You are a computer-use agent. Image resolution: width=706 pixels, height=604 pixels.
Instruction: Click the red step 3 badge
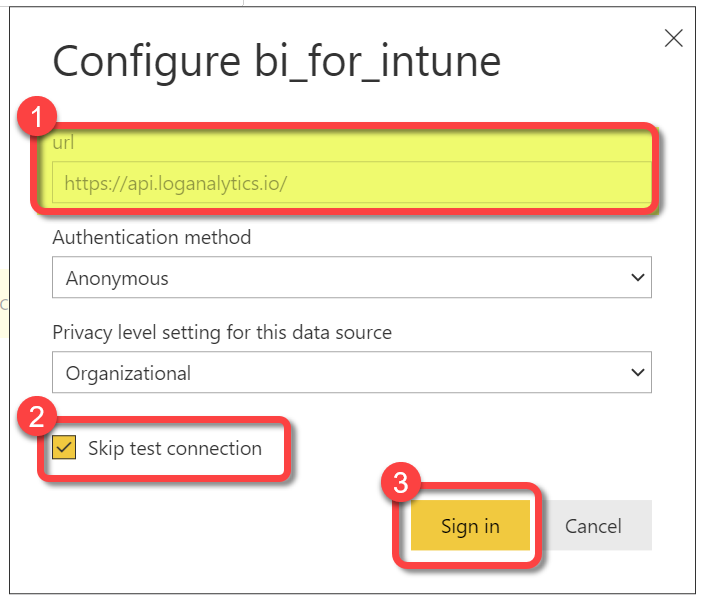(400, 485)
